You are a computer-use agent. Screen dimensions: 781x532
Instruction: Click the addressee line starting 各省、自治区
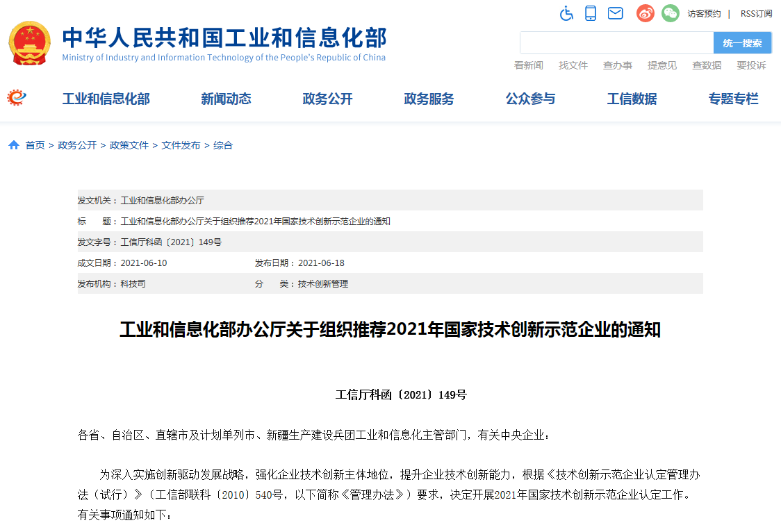click(314, 435)
